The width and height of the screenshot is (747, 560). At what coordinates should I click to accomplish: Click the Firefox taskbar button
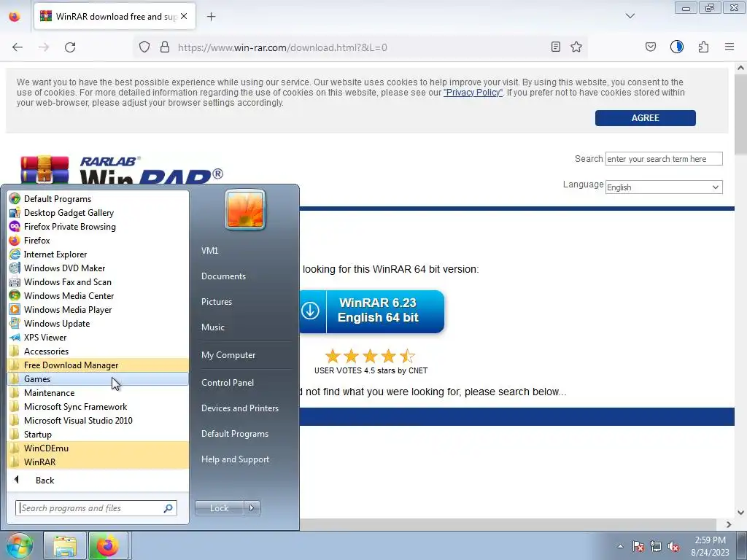108,545
